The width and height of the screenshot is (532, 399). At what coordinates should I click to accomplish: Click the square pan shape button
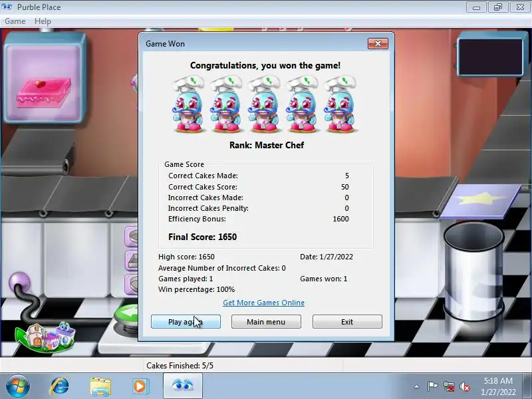[132, 261]
